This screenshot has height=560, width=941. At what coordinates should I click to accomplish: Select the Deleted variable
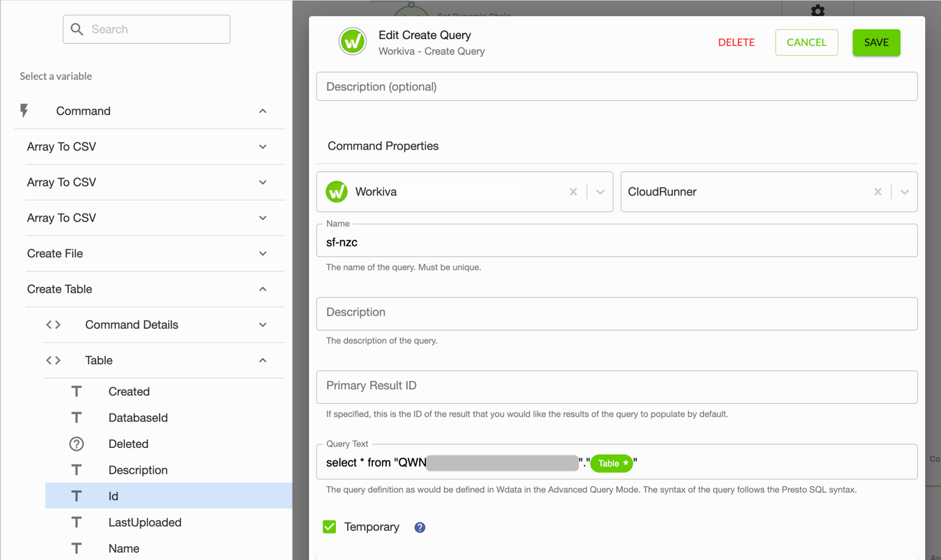[128, 444]
